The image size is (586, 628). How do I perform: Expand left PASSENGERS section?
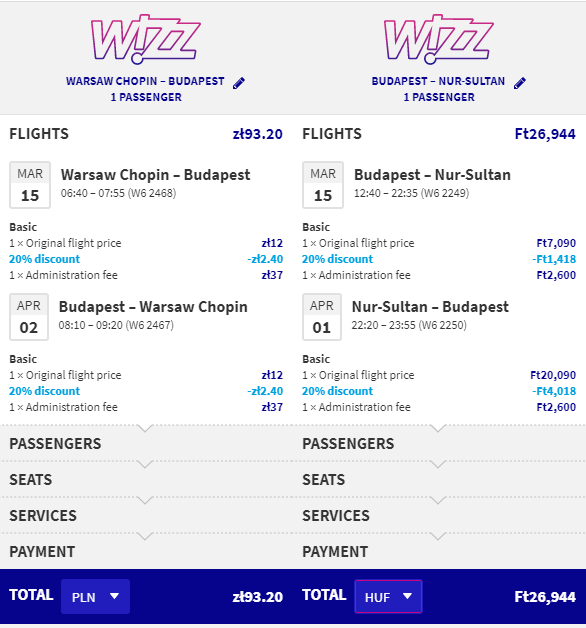146,443
